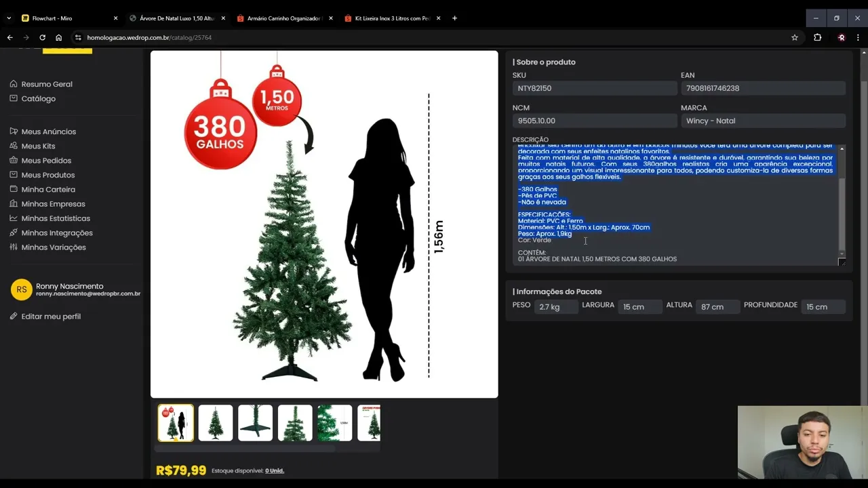Click the RS user avatar
Screen dimensions: 868x488
[22, 289]
